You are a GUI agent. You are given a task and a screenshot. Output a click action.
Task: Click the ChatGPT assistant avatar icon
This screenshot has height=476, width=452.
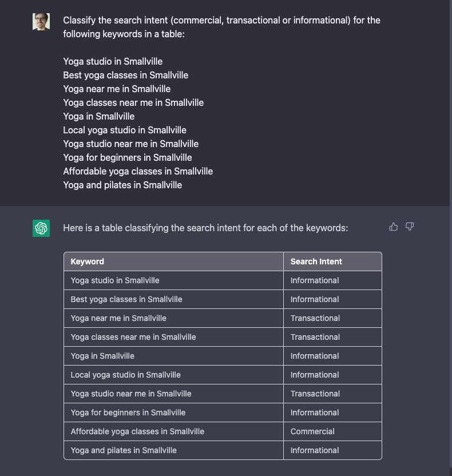point(41,227)
